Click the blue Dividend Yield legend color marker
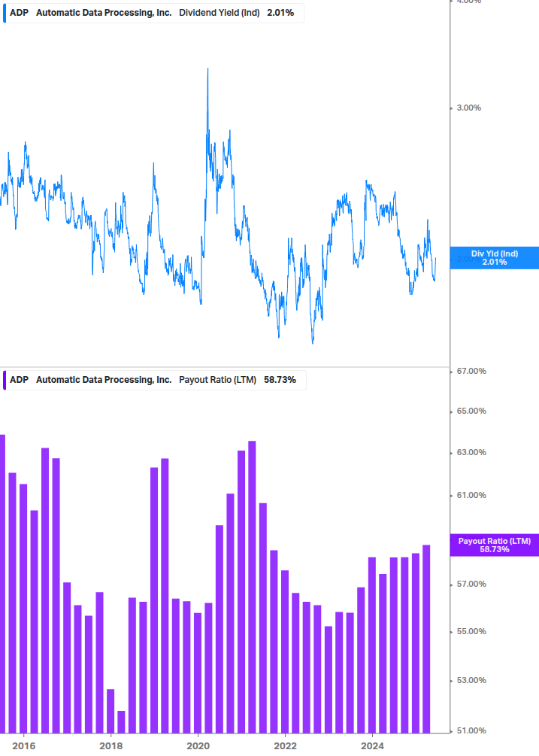The height and width of the screenshot is (756, 539). point(5,13)
